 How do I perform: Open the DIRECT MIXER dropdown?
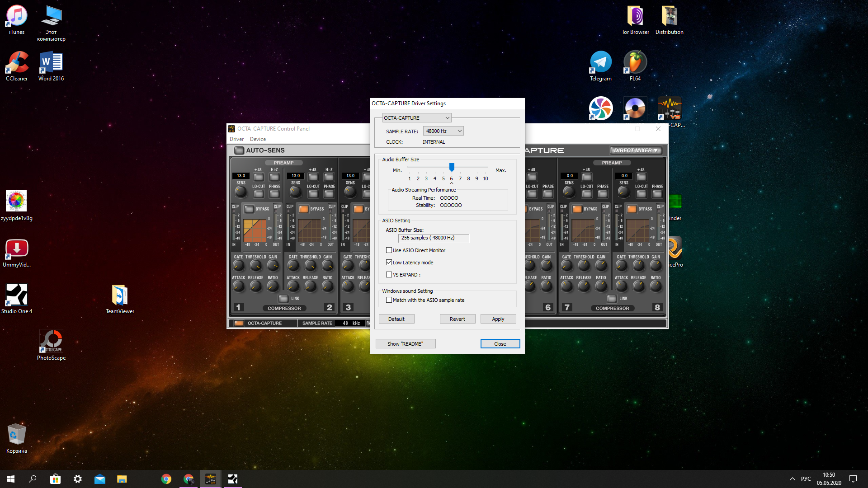coord(635,150)
